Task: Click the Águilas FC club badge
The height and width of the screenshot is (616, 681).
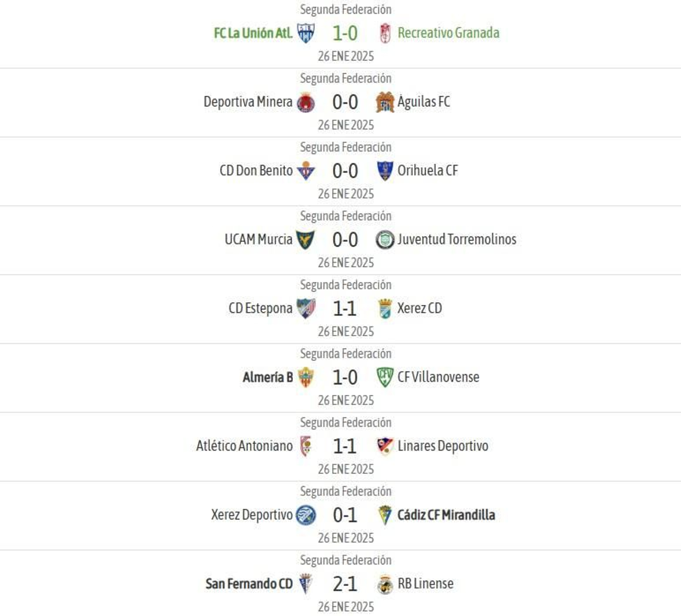Action: (x=385, y=101)
